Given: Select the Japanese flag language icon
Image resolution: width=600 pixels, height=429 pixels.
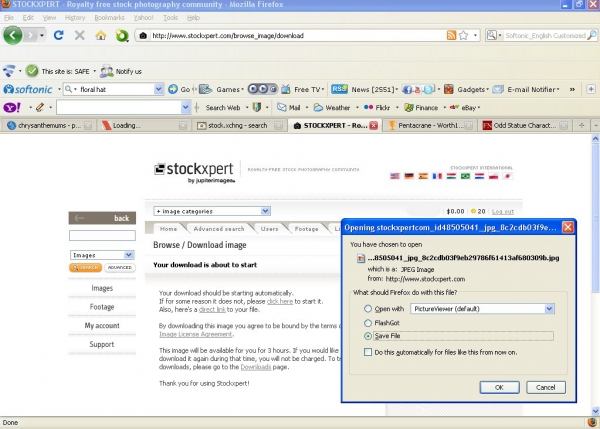Looking at the screenshot, I should [x=507, y=176].
